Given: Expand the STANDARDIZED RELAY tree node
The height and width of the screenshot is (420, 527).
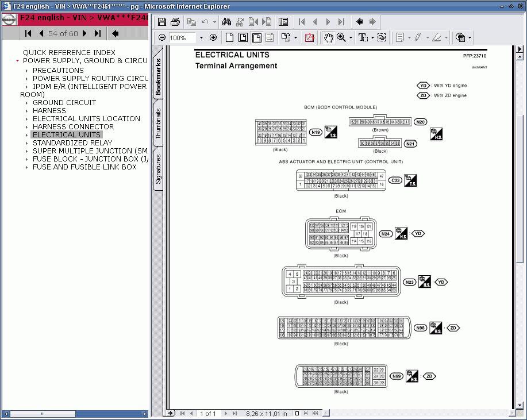Looking at the screenshot, I should tap(26, 143).
